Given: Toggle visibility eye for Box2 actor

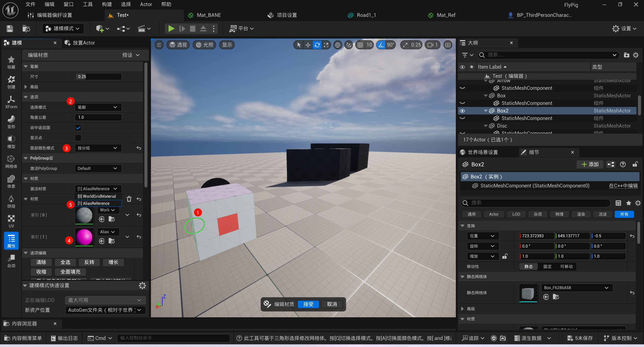Looking at the screenshot, I should point(462,111).
